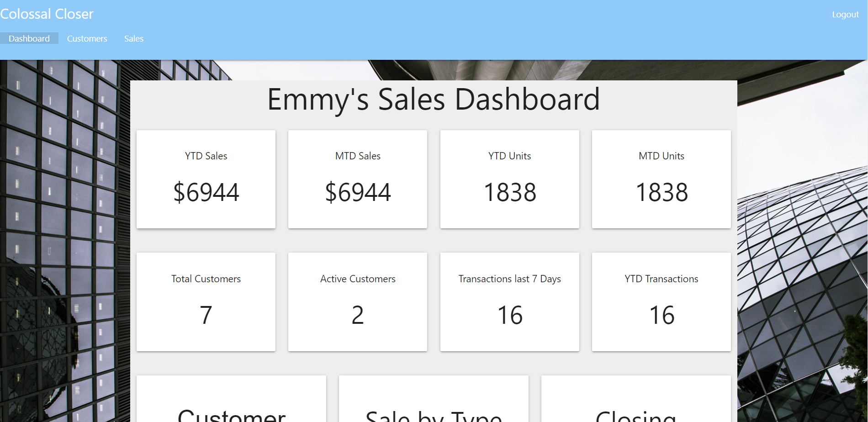Open the YTD Transactions card
Viewport: 868px width, 422px height.
pos(662,302)
